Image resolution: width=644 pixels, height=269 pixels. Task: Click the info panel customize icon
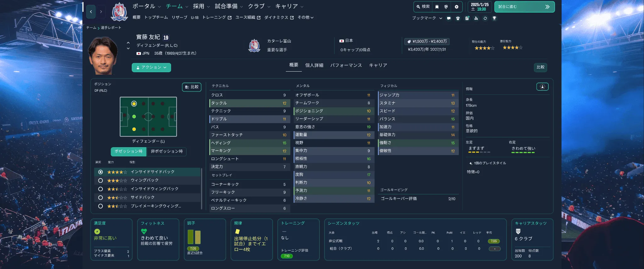[x=542, y=87]
